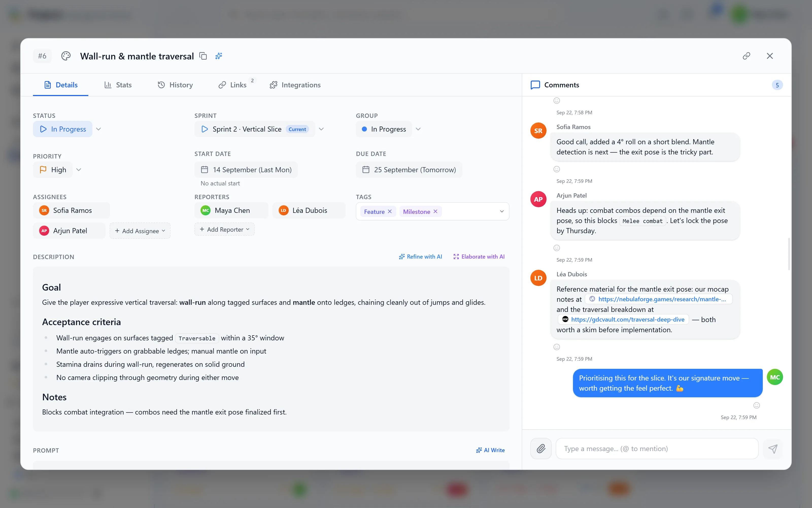
Task: Send the comment with the paper plane button
Action: coord(773,449)
